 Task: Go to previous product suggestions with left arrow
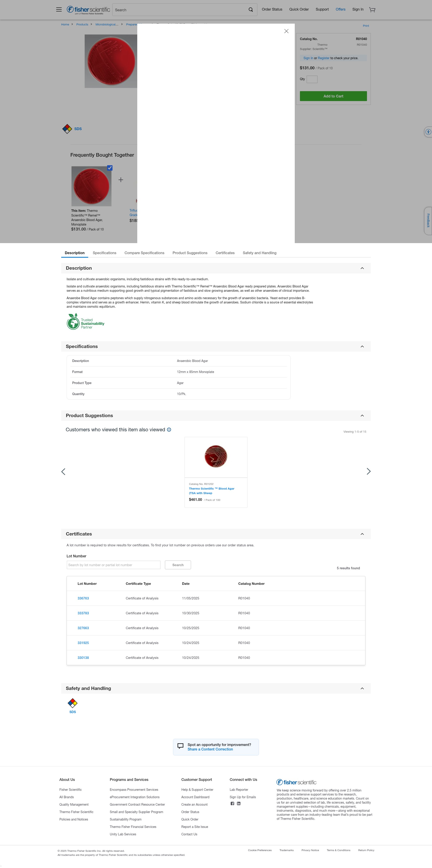(63, 471)
